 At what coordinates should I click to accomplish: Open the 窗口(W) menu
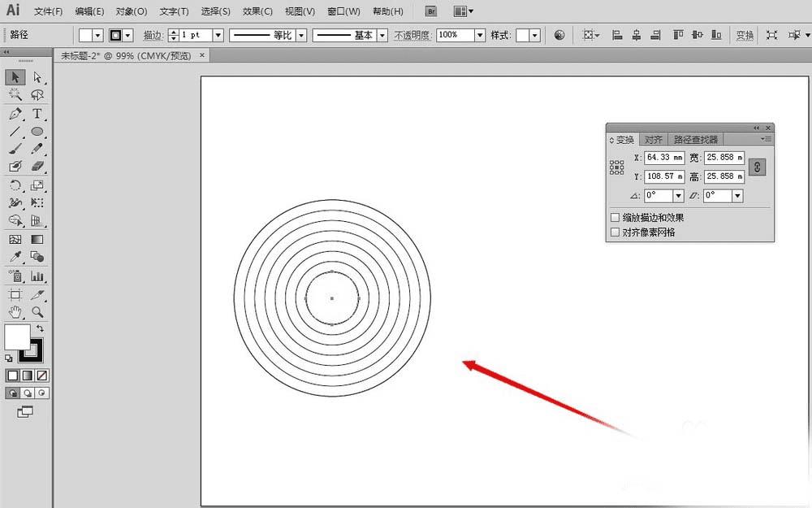click(343, 11)
